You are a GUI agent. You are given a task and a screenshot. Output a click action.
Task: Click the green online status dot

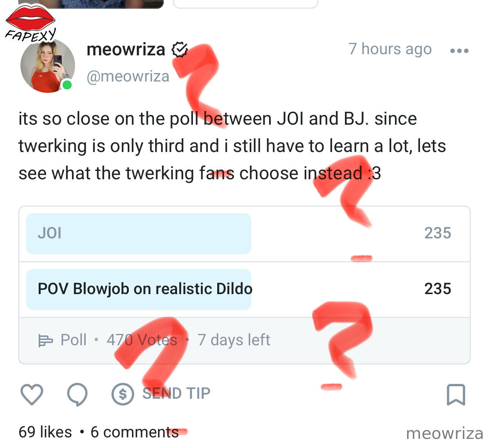click(x=67, y=85)
